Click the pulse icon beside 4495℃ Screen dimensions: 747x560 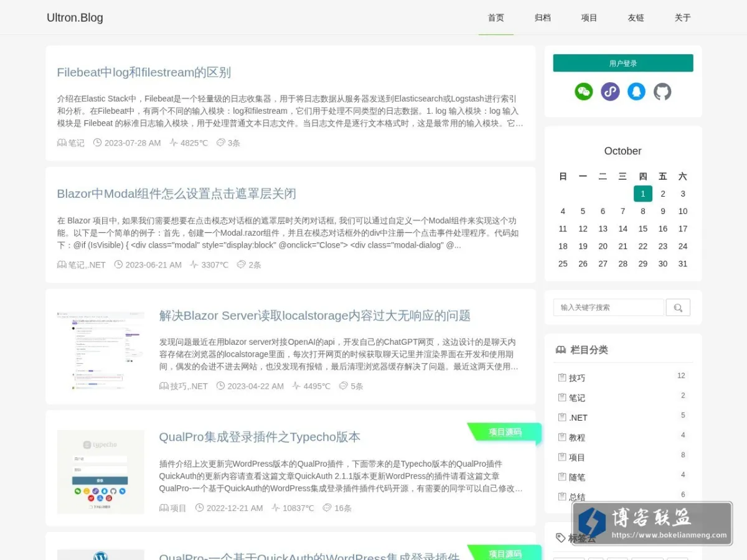click(296, 386)
